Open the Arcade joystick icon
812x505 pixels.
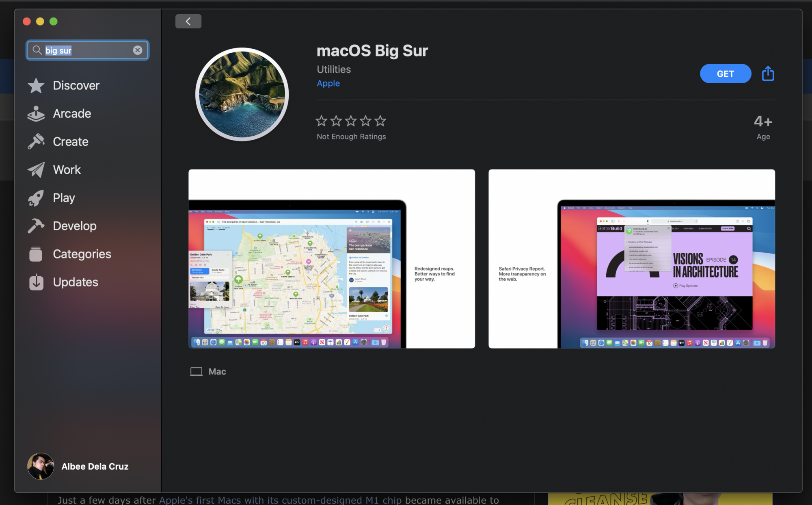(36, 114)
